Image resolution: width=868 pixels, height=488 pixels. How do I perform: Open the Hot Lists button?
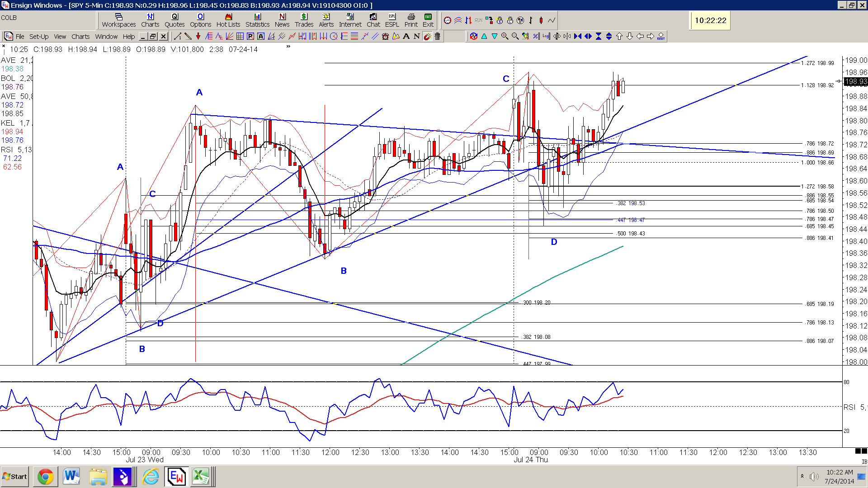tap(228, 20)
